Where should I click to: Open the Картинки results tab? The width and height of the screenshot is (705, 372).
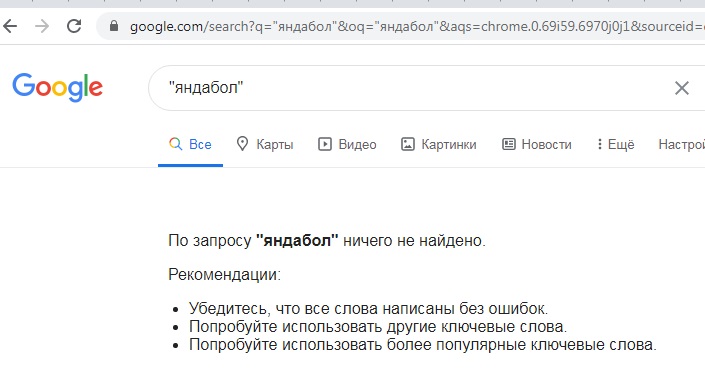click(438, 144)
